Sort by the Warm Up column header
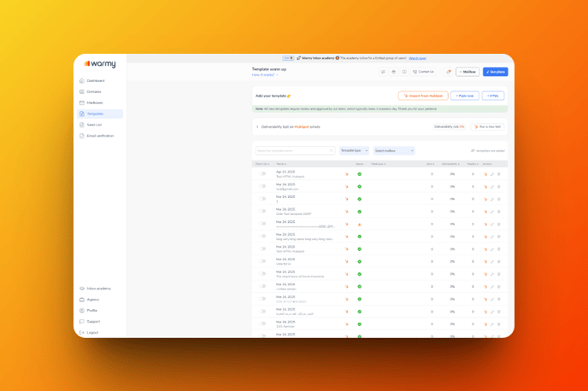Screen dimensions: 588x391 (262, 164)
